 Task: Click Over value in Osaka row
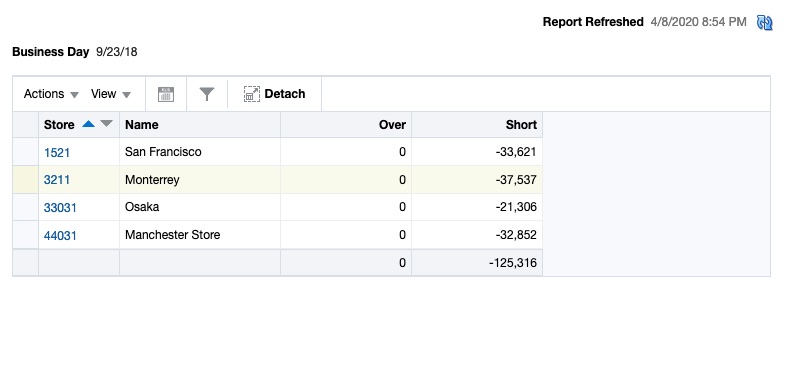click(402, 207)
